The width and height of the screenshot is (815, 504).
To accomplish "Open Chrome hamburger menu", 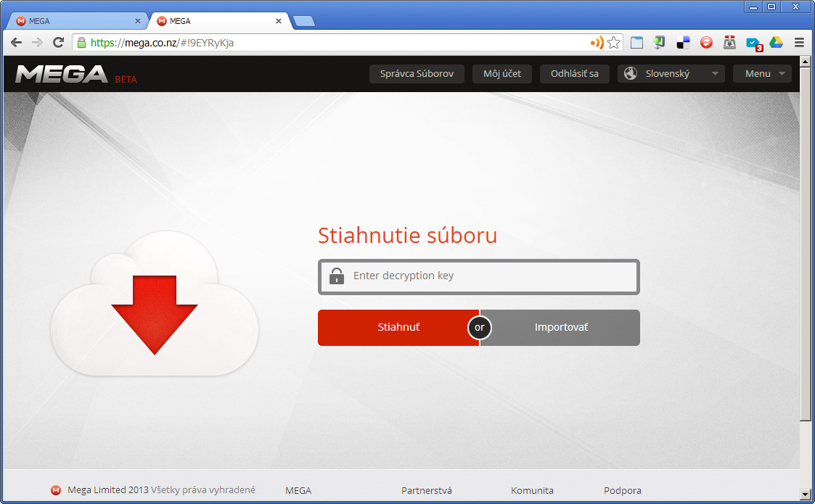I will pos(800,43).
